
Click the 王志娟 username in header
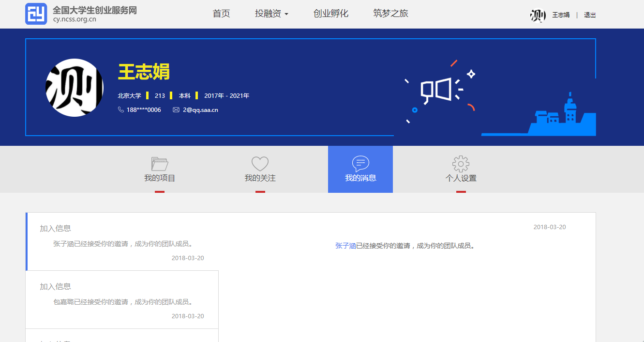tap(561, 15)
